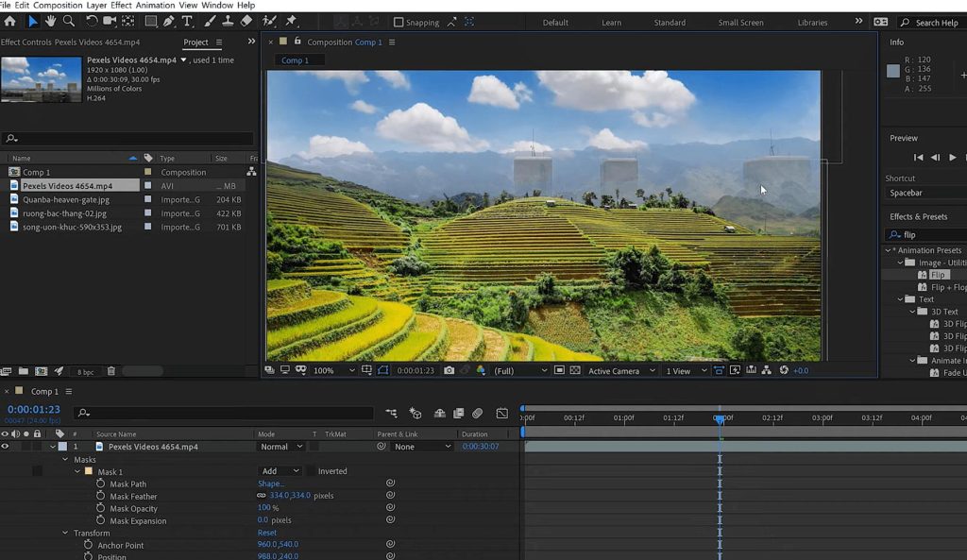Adjust the Mask Opacity value

pyautogui.click(x=262, y=508)
